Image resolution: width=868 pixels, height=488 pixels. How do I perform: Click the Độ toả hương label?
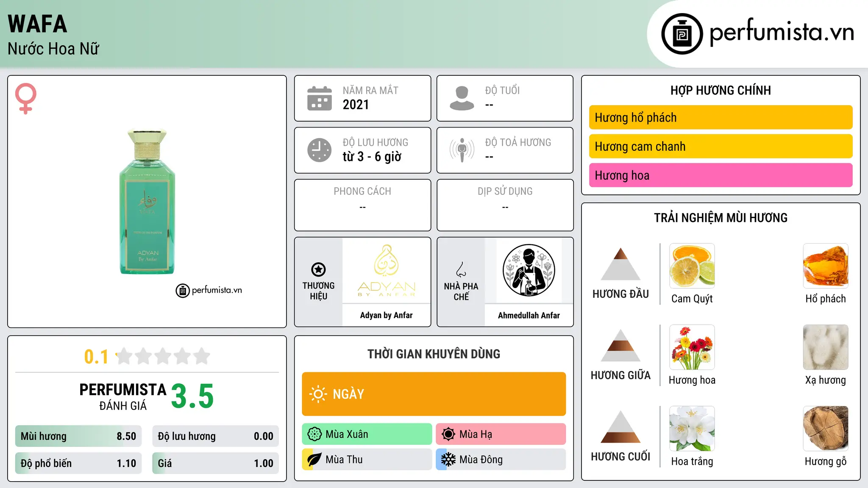518,142
